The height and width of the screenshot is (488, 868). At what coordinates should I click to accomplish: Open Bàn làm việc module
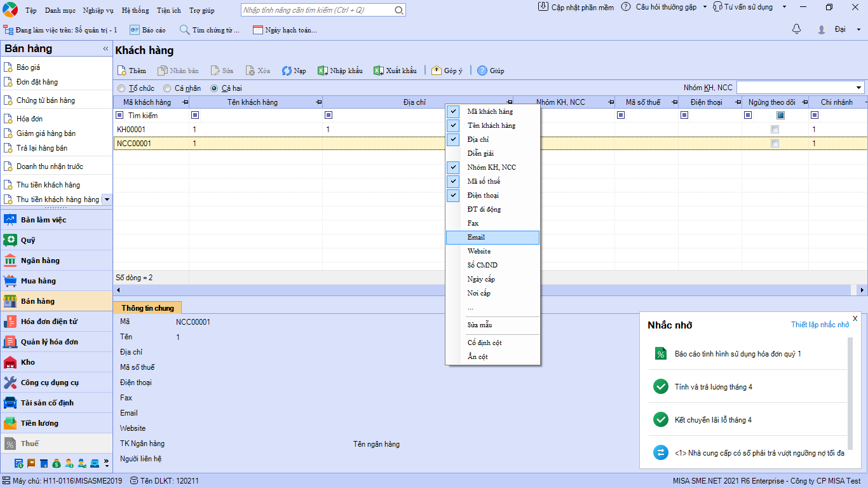click(x=57, y=220)
